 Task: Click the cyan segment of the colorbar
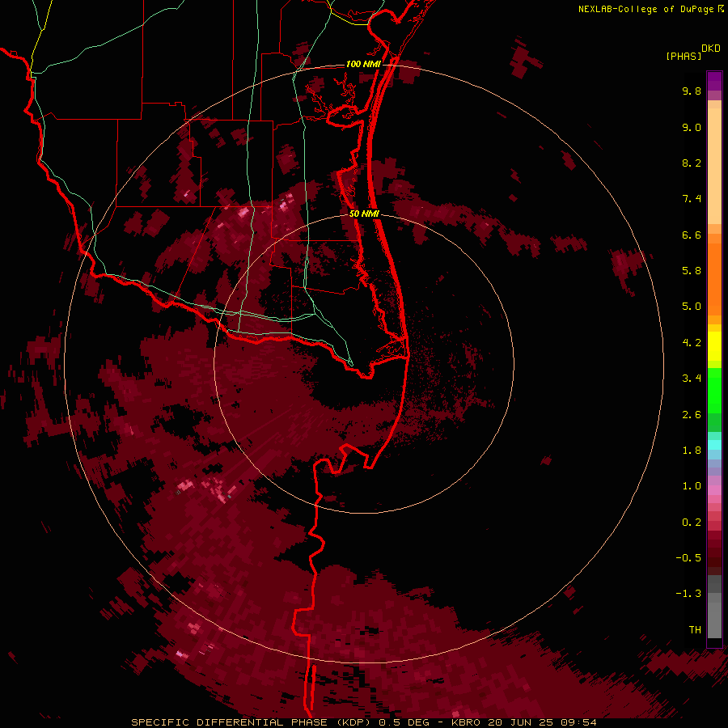(x=714, y=445)
